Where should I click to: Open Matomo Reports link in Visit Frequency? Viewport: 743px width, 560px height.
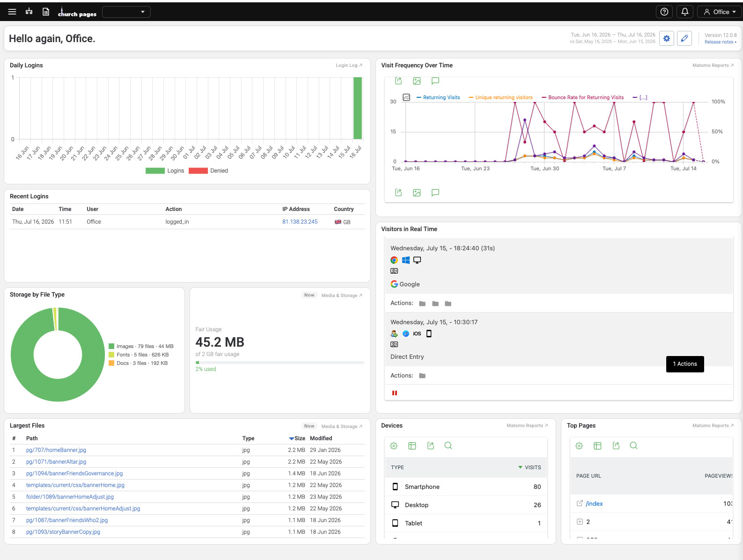coord(713,65)
